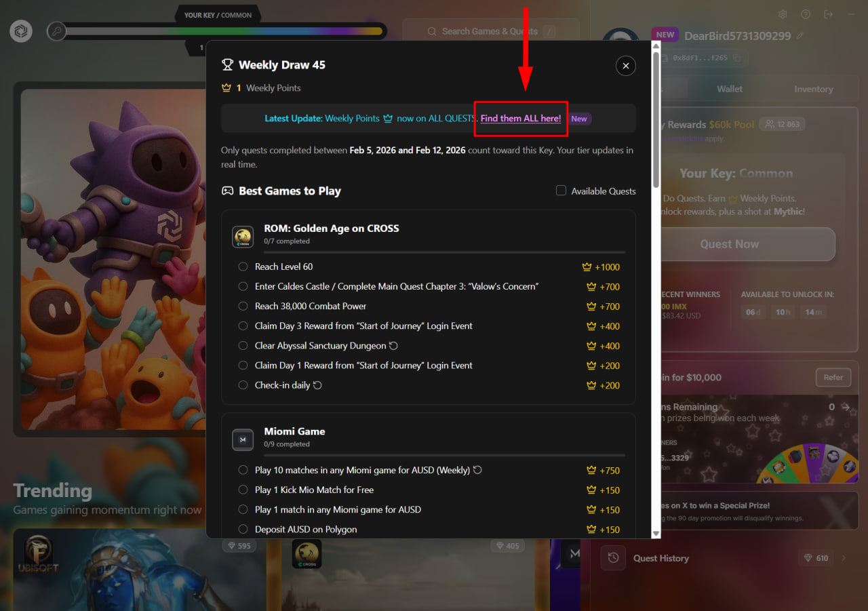Screen dimensions: 868x611
Task: Click the key tier rainbow progress bar
Action: pos(224,31)
